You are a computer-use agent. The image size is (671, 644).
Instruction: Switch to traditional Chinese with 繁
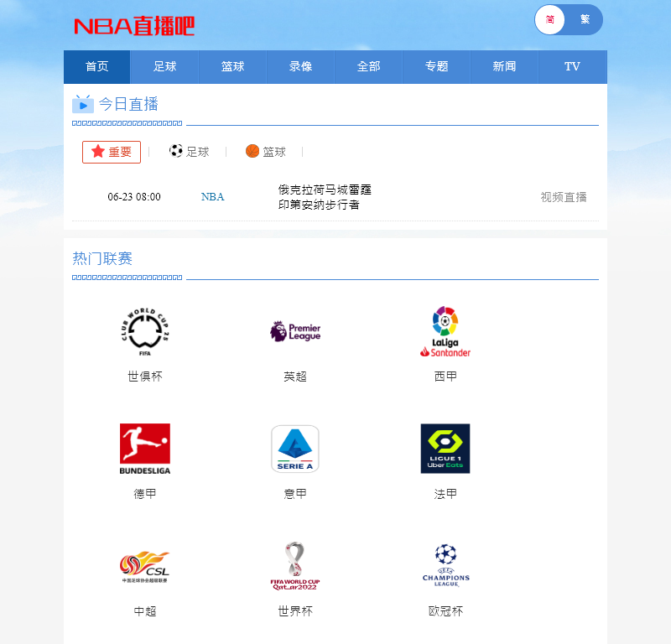585,19
